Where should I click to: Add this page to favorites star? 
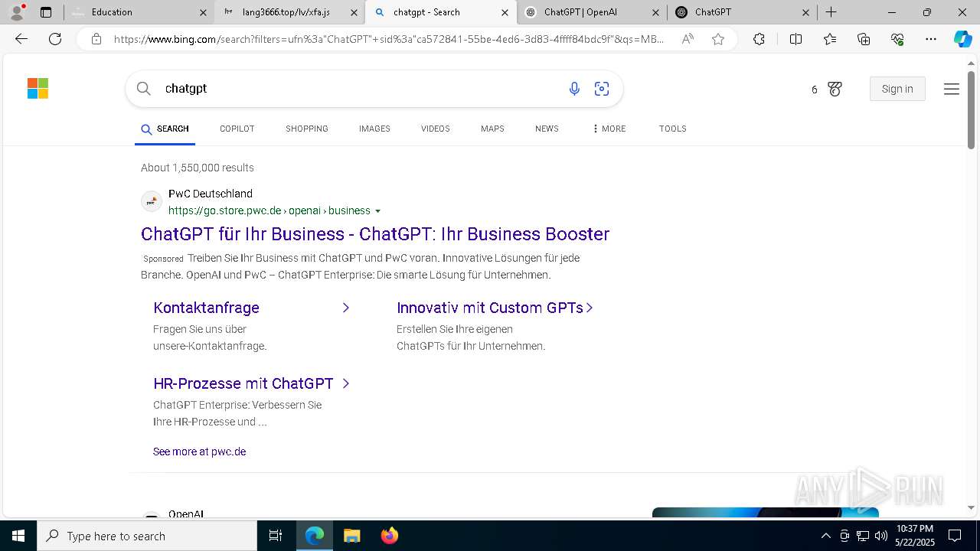[x=718, y=39]
